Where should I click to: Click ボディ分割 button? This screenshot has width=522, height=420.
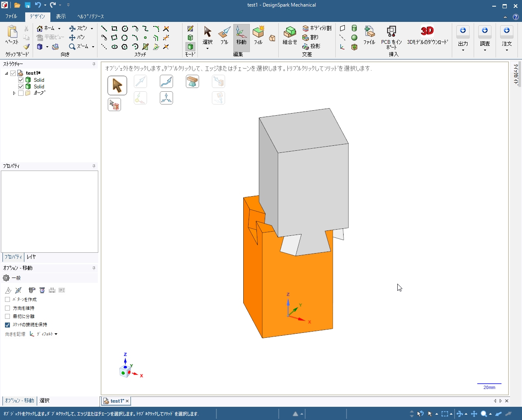[x=317, y=28]
